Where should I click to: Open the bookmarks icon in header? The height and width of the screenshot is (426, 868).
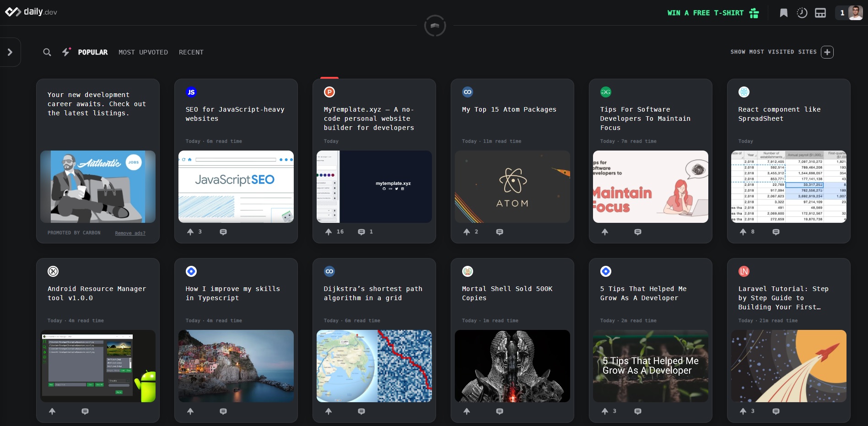[x=783, y=13]
